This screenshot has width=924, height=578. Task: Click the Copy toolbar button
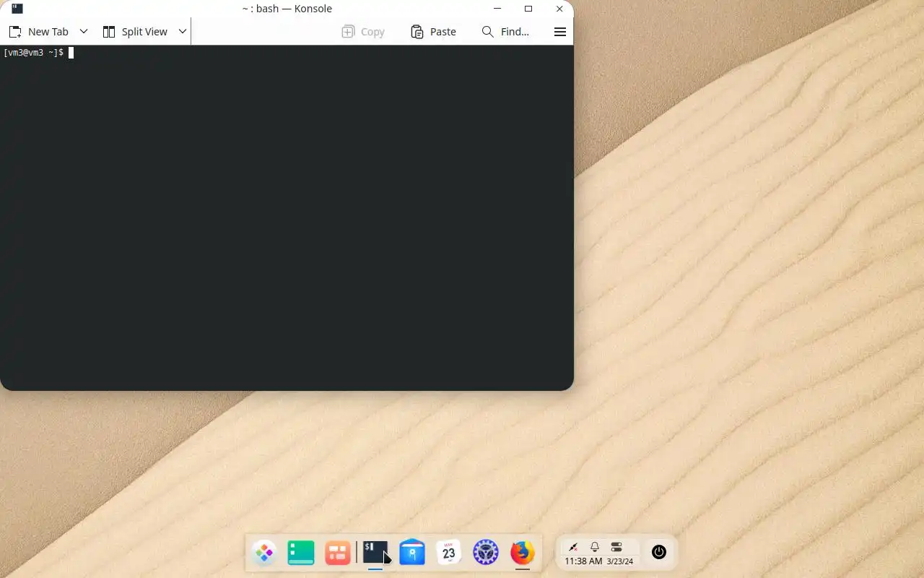363,32
